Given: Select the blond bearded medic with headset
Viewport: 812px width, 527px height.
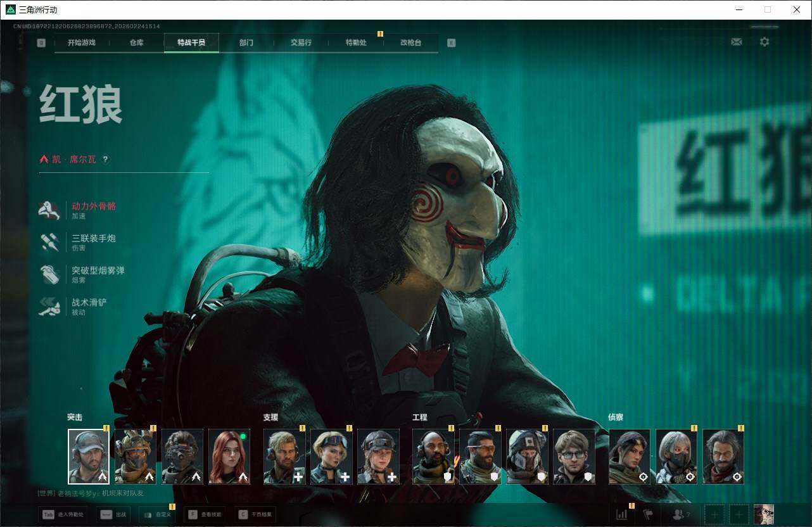Looking at the screenshot, I should 284,457.
